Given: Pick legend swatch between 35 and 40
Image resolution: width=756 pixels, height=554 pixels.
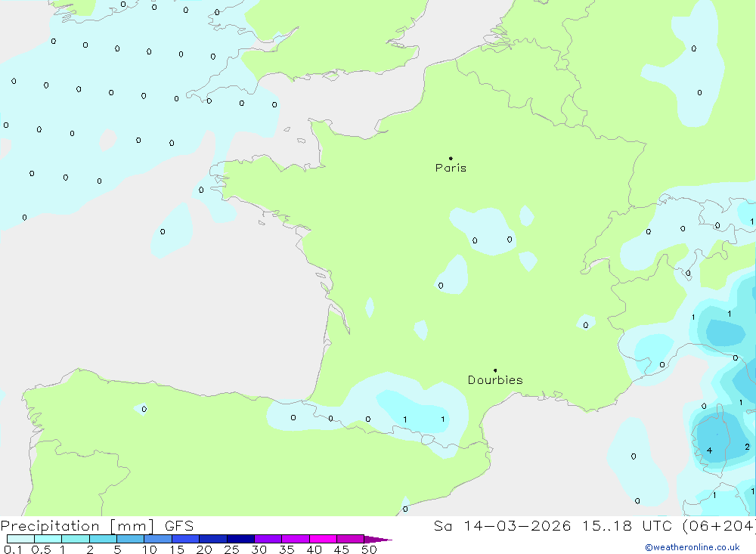Looking at the screenshot, I should coord(296,539).
